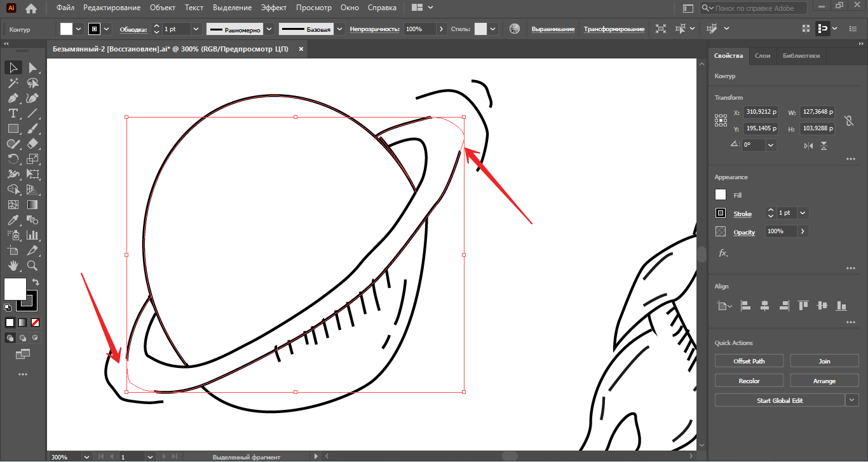868x462 pixels.
Task: Select the Column Graph tool
Action: coord(32,235)
